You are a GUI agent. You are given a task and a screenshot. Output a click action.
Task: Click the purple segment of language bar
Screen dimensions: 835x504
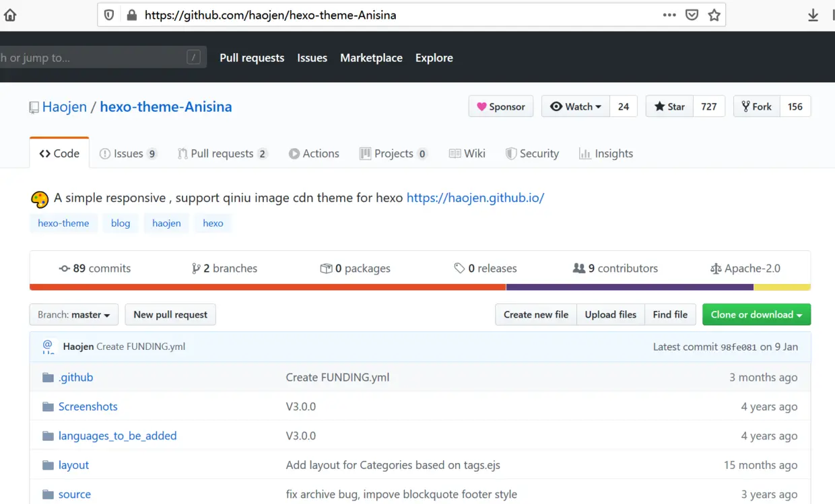(x=630, y=287)
